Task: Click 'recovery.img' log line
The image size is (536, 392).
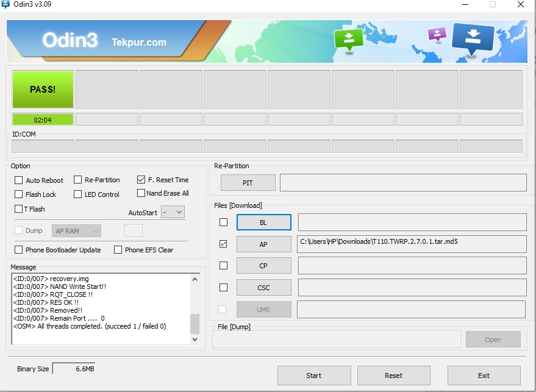Action: pos(51,279)
